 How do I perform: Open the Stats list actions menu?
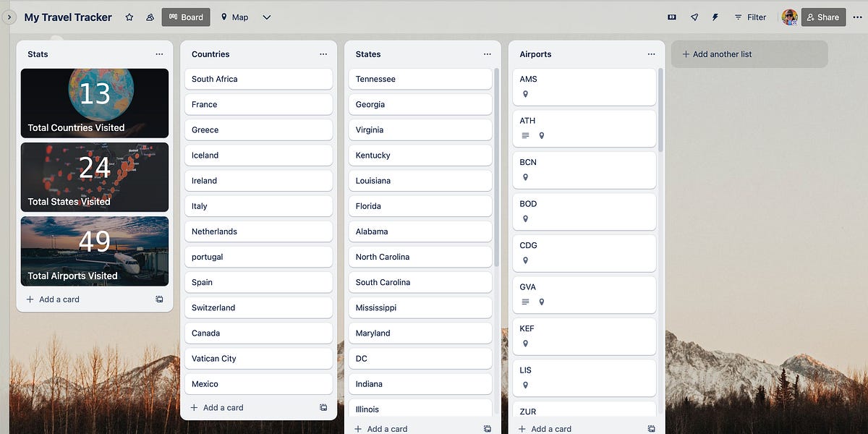159,54
